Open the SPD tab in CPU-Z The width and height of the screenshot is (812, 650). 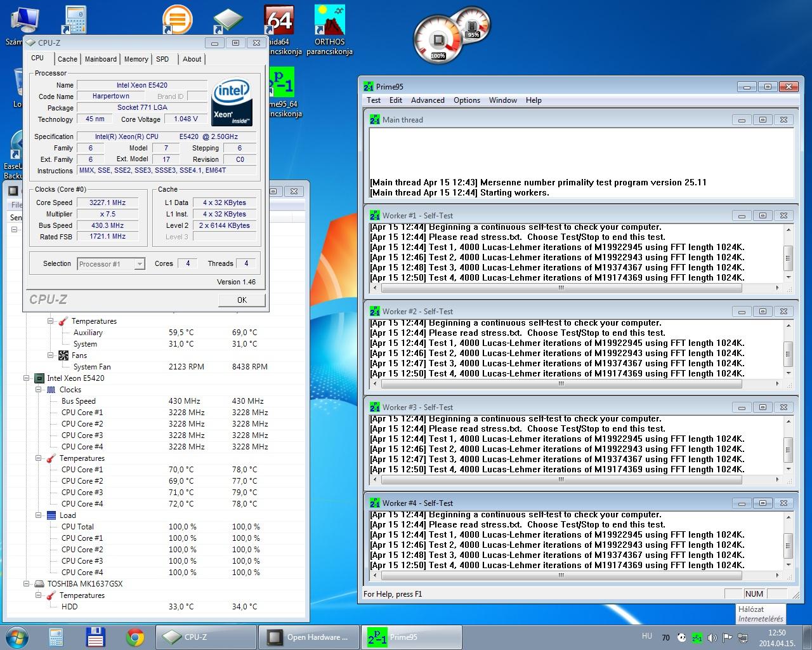[162, 59]
